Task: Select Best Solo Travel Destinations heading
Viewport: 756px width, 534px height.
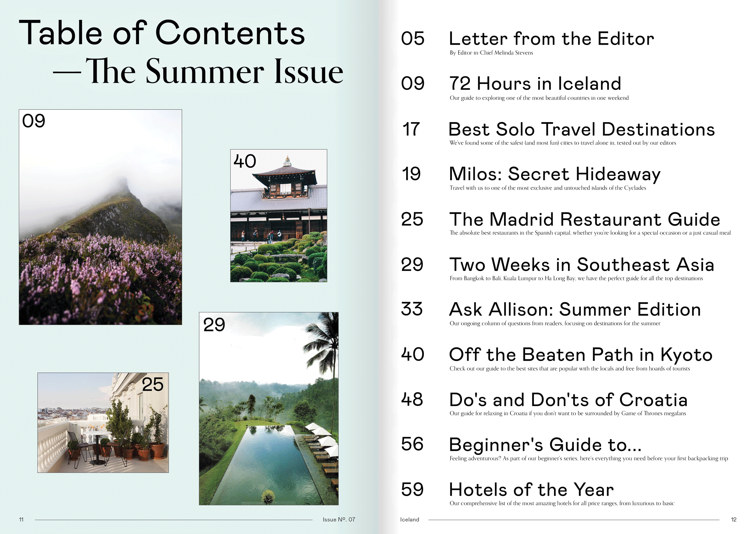Action: (x=582, y=129)
